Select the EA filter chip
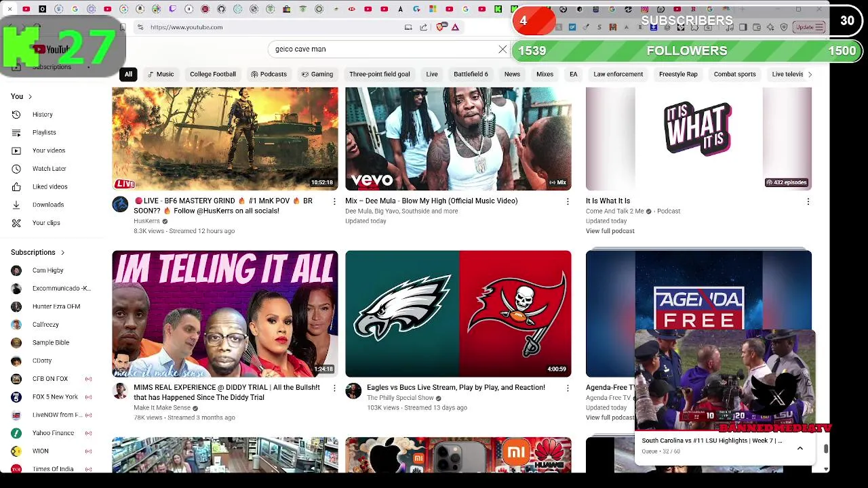The image size is (868, 488). tap(573, 75)
